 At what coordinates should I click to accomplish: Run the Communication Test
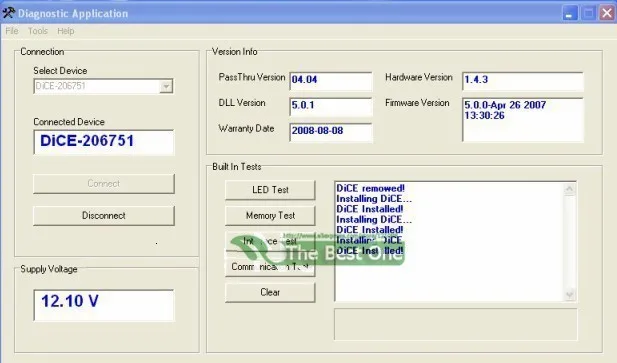(x=270, y=267)
